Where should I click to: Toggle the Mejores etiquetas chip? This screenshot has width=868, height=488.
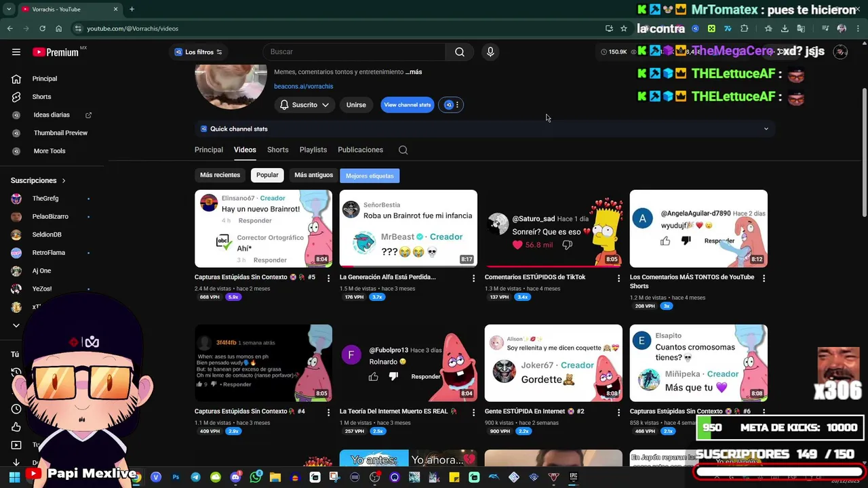coord(370,176)
